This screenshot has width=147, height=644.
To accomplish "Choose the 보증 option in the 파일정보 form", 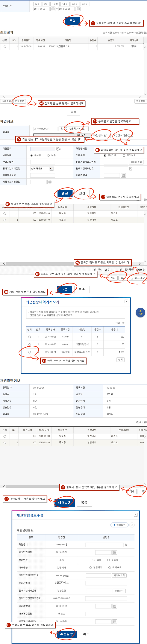I will [x=48, y=156].
